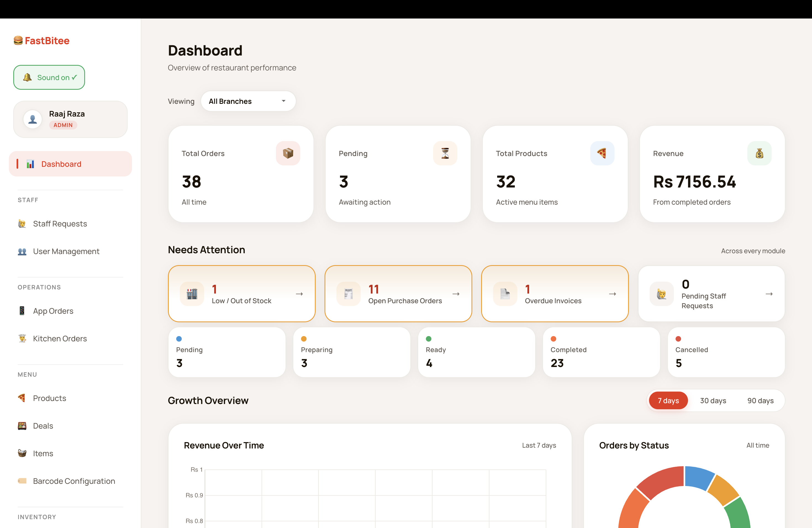Viewport: 812px width, 528px height.
Task: Click the Low / Out of Stock building icon
Action: [x=192, y=294]
